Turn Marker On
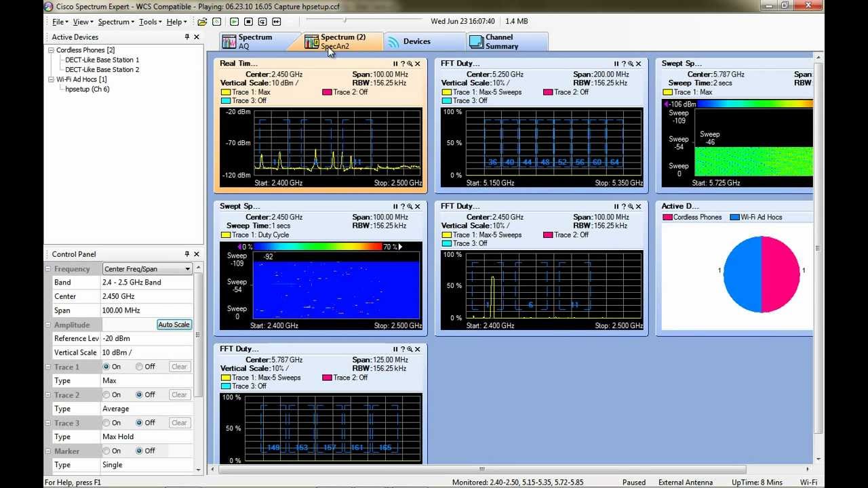Viewport: 868px width, 488px height. point(106,451)
